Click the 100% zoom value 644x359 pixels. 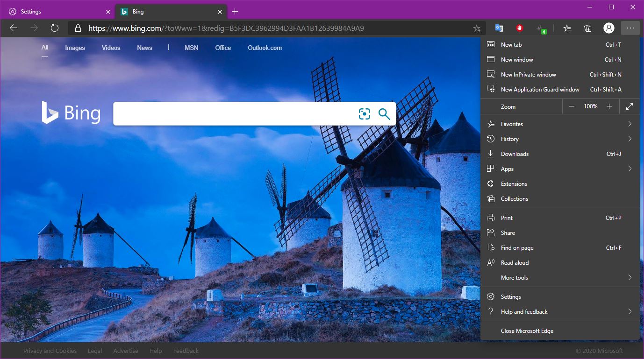pos(590,106)
